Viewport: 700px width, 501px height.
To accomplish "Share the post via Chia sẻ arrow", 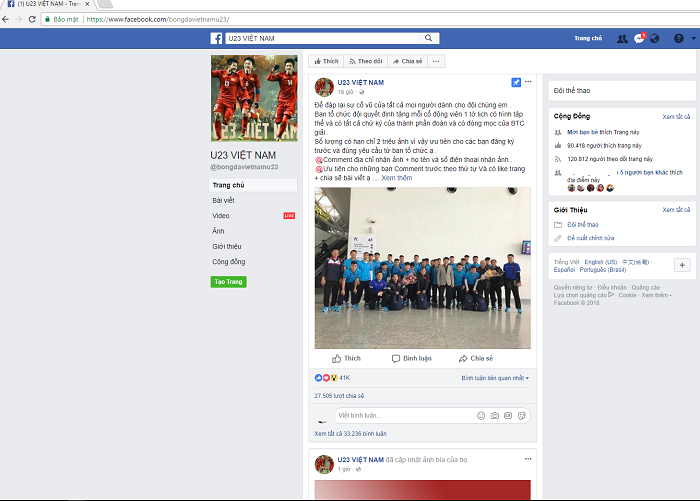I will point(476,359).
